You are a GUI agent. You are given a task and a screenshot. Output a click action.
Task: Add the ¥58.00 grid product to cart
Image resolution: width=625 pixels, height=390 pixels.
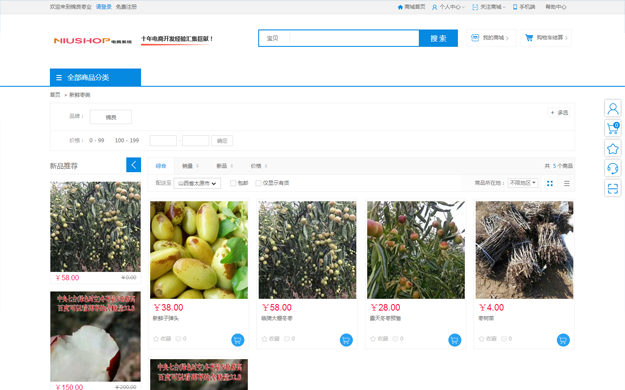[346, 340]
